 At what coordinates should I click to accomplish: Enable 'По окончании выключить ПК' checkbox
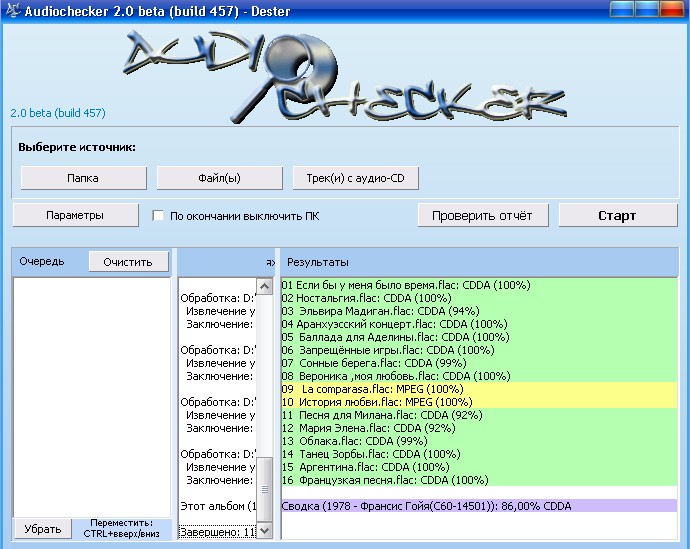tap(158, 215)
